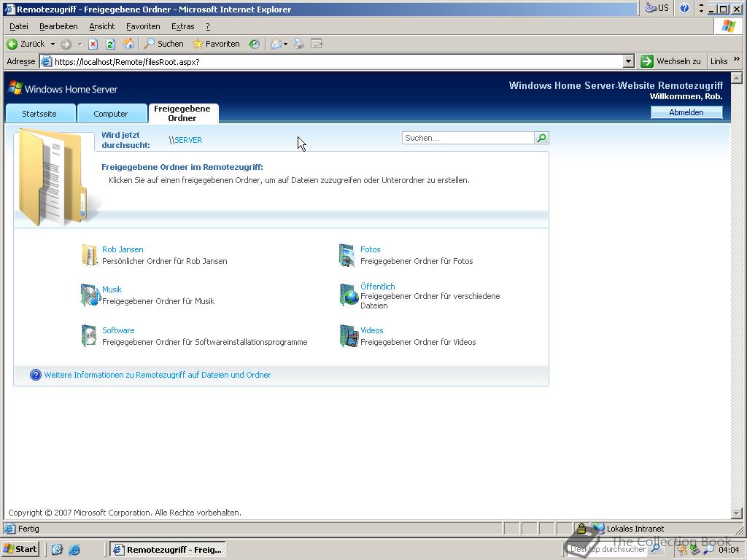This screenshot has width=747, height=560.
Task: Click the Windows Home Server logo
Action: coord(63,88)
